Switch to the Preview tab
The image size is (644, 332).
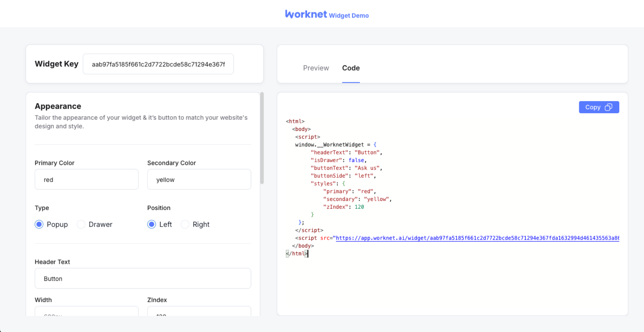point(316,68)
